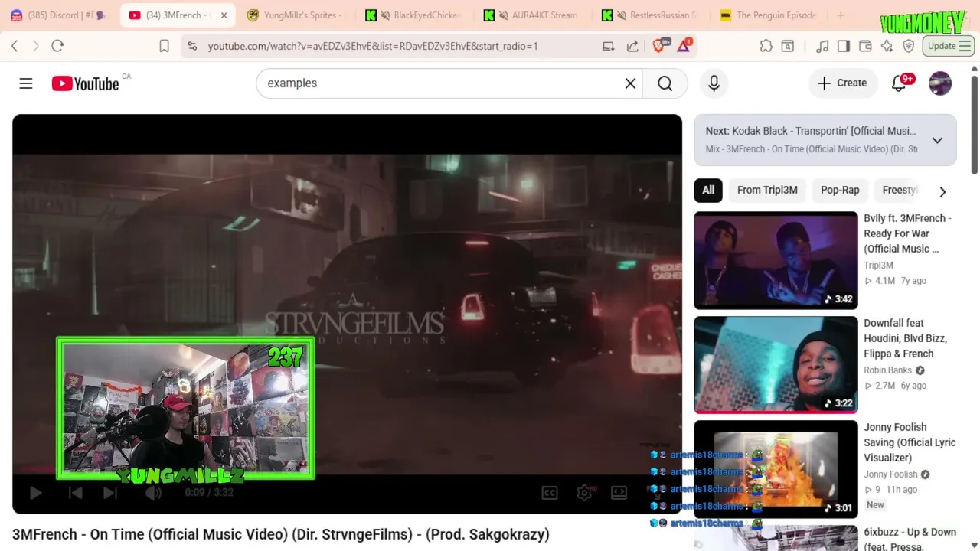Image resolution: width=980 pixels, height=551 pixels.
Task: Open Brave Rewards triangle icon
Action: pos(684,45)
